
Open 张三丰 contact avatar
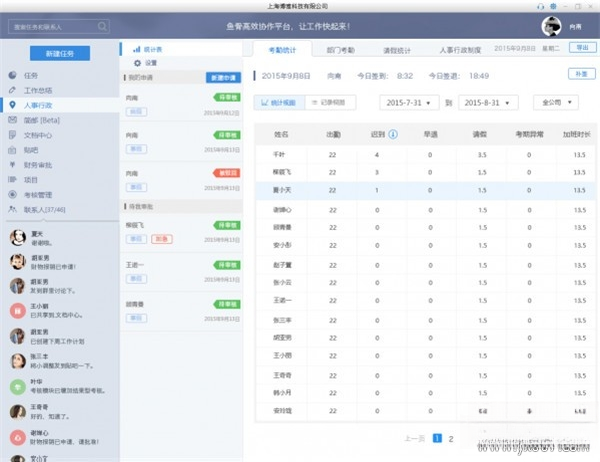tap(18, 361)
